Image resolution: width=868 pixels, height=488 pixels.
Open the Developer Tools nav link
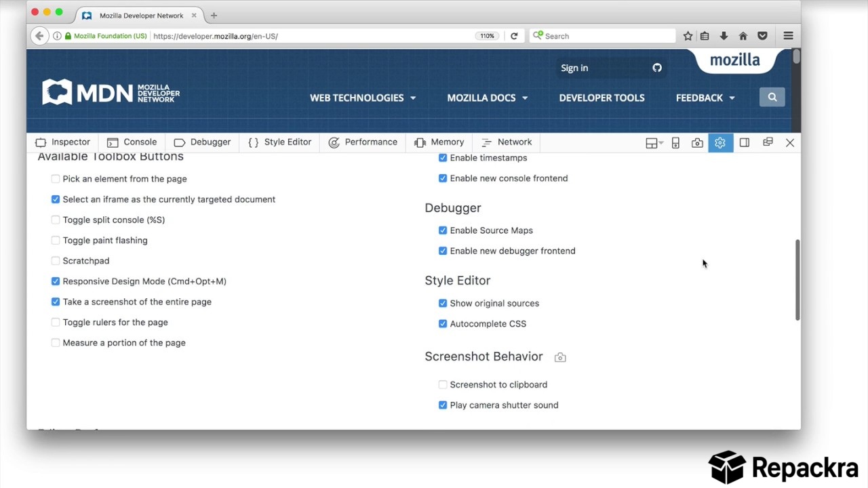(601, 98)
